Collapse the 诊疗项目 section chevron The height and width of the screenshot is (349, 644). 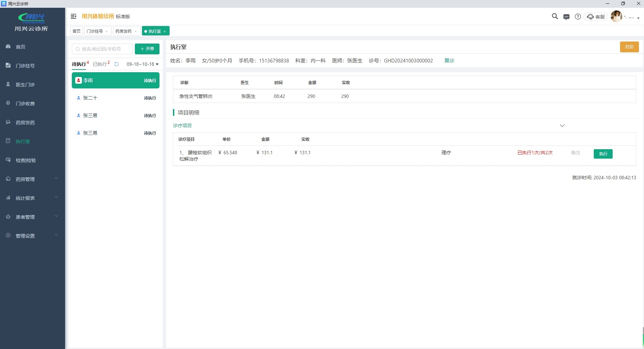[x=562, y=126]
